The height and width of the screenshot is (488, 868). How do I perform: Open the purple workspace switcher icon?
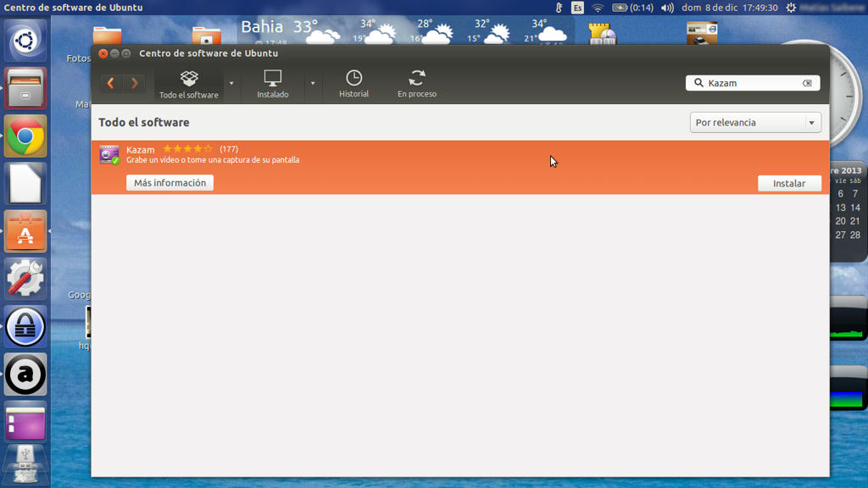tap(25, 422)
